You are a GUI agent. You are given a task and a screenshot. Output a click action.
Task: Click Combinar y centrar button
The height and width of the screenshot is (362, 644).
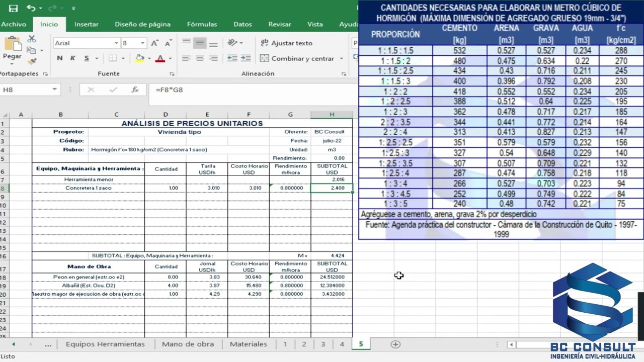297,58
